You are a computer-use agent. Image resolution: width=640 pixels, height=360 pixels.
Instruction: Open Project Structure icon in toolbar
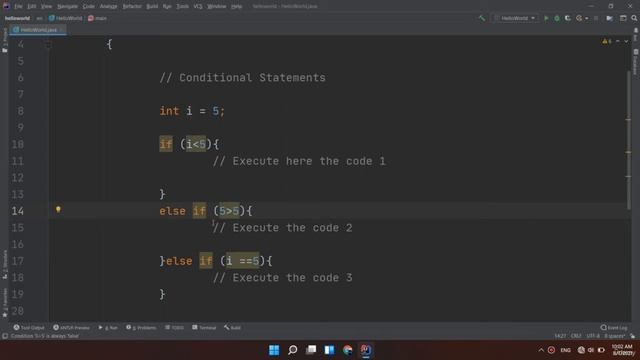tap(609, 18)
